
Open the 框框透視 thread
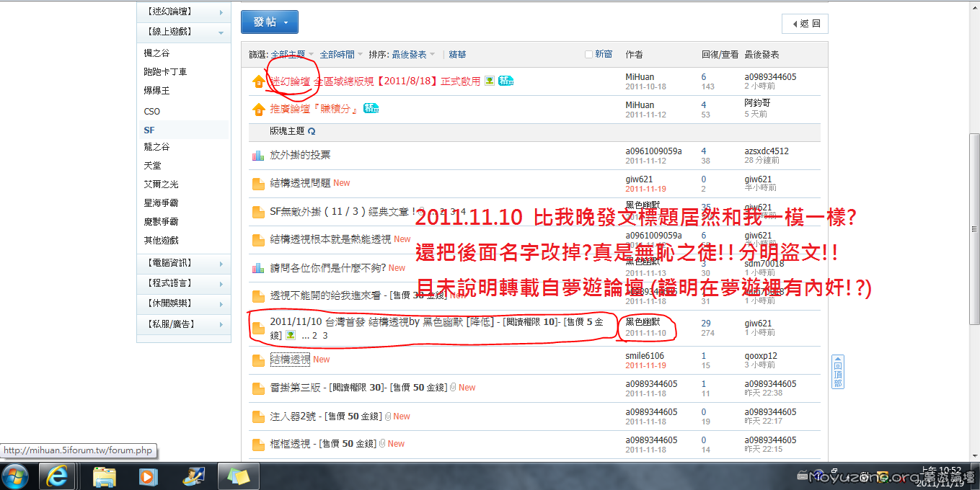click(290, 443)
